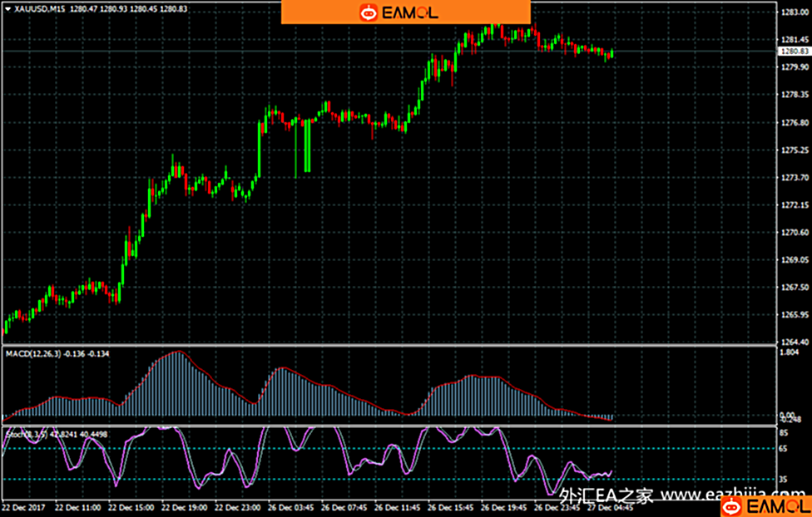Open the XAUUSD,M15 chart dropdown arrow
Image resolution: width=812 pixels, height=517 pixels.
7,7
